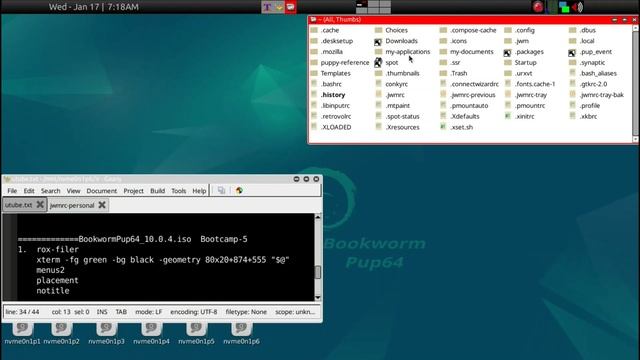The width and height of the screenshot is (640, 360).
Task: Open the .jwm folder
Action: click(x=517, y=41)
